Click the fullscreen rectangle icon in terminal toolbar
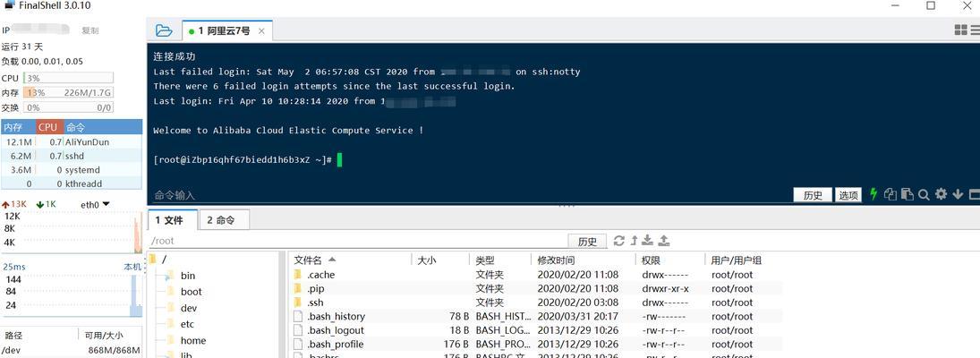The height and width of the screenshot is (358, 980). 975,195
